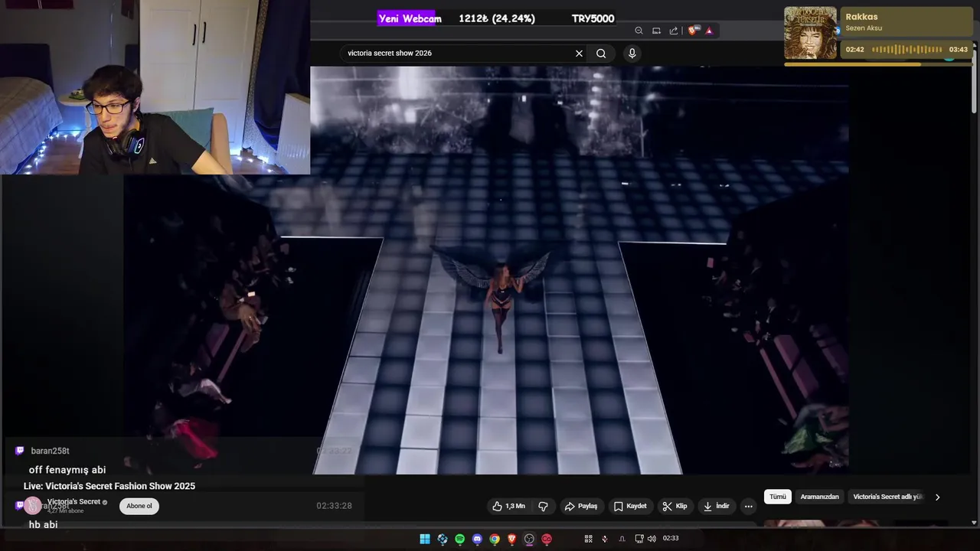
Task: Click the Rakkas album cover thumbnail
Action: click(x=810, y=33)
